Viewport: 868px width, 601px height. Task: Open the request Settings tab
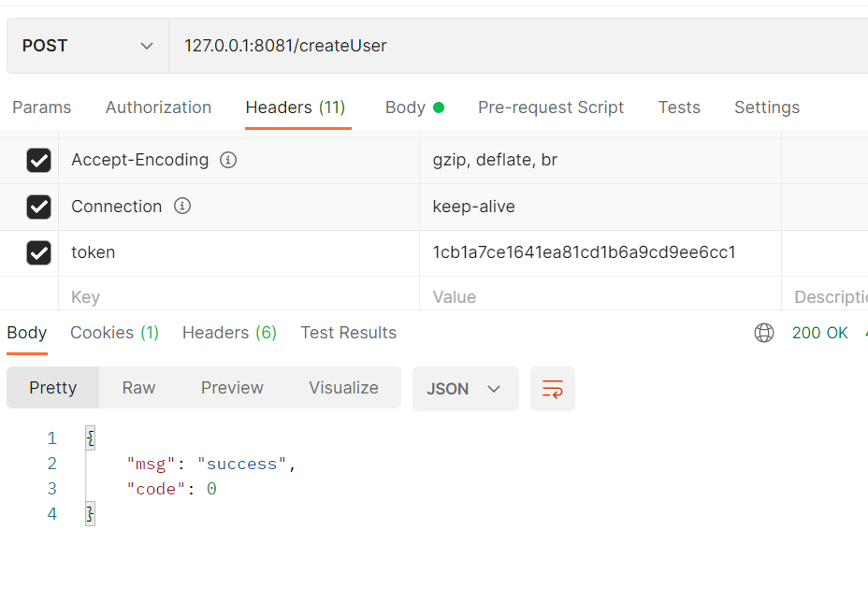point(766,107)
